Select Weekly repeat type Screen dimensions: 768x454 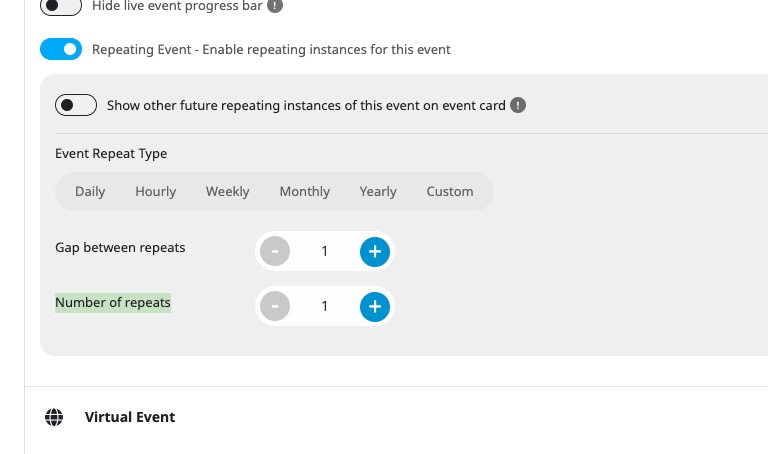click(x=228, y=191)
